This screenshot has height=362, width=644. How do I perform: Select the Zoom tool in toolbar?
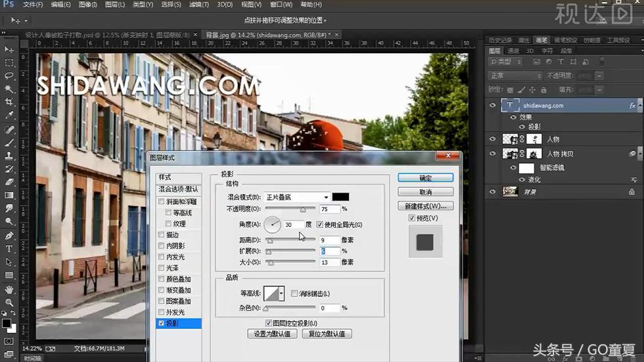point(9,303)
